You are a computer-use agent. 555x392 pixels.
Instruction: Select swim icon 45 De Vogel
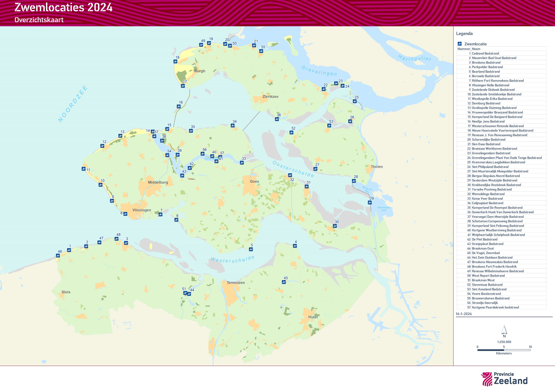[x=284, y=282]
